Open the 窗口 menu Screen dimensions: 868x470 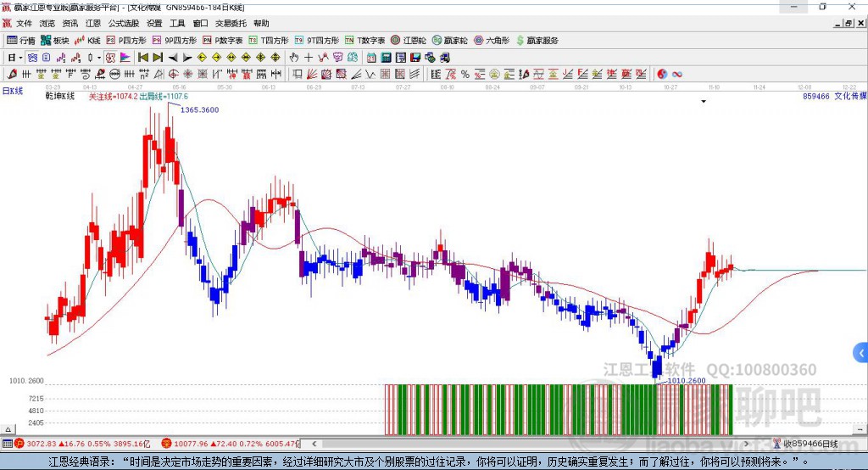pyautogui.click(x=200, y=23)
